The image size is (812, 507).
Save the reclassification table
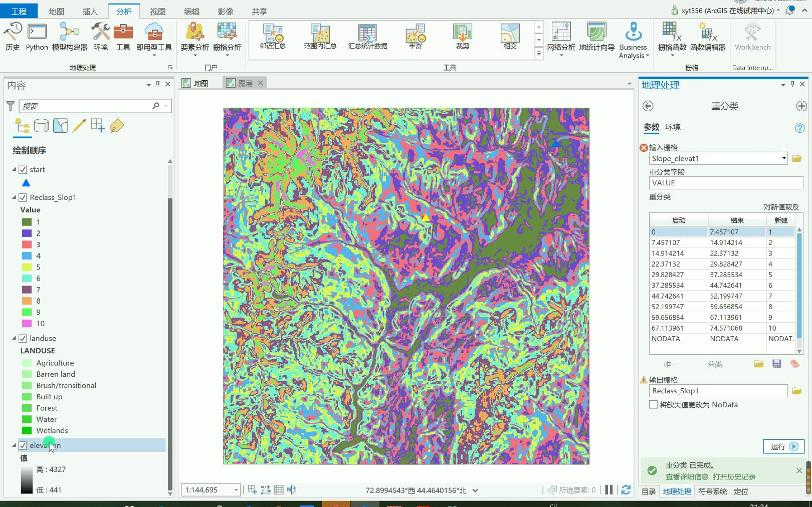coord(777,364)
